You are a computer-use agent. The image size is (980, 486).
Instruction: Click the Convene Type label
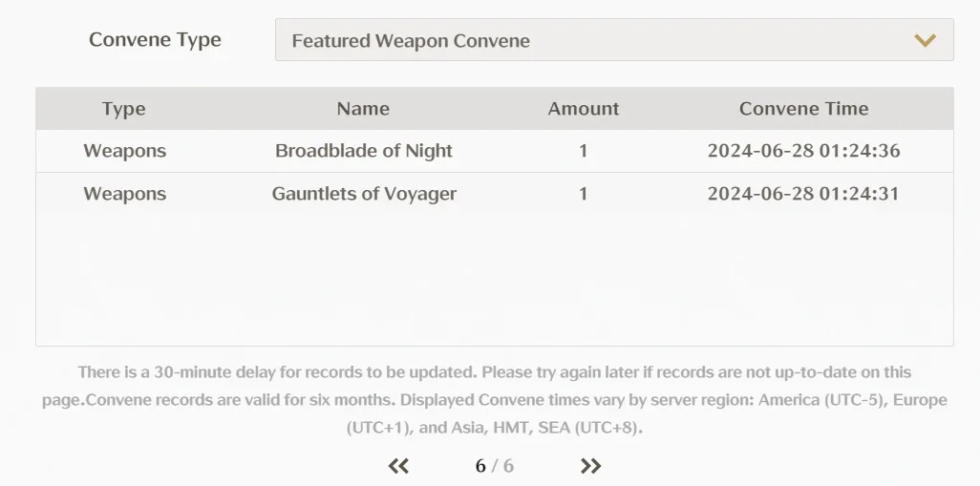[155, 39]
